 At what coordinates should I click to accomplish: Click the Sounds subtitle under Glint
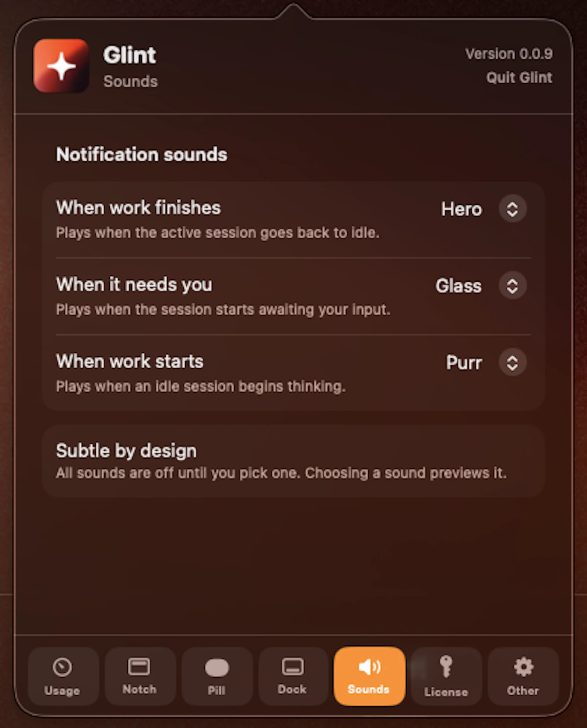(x=130, y=81)
